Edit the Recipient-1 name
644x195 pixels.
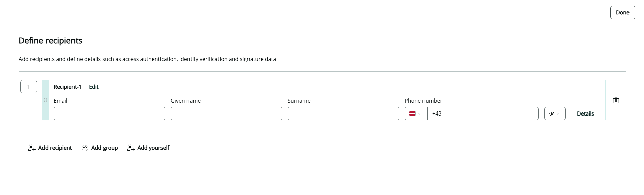pos(94,87)
